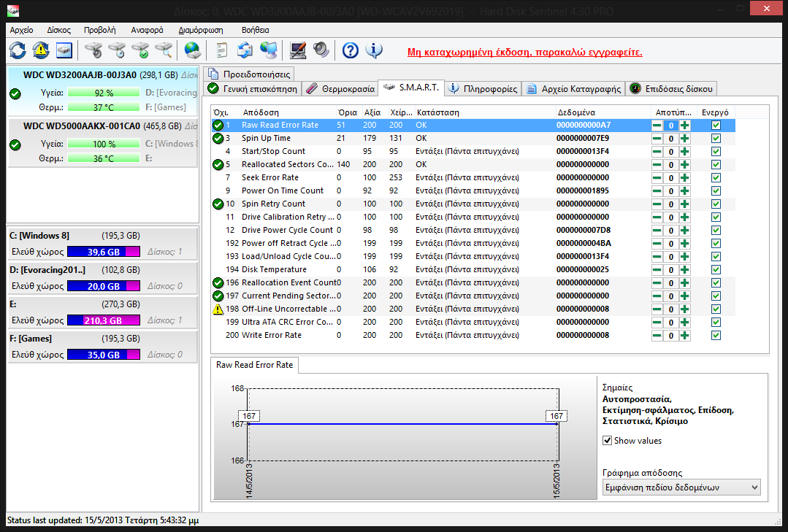Open the Αρχείο menu
The width and height of the screenshot is (788, 532).
click(22, 30)
